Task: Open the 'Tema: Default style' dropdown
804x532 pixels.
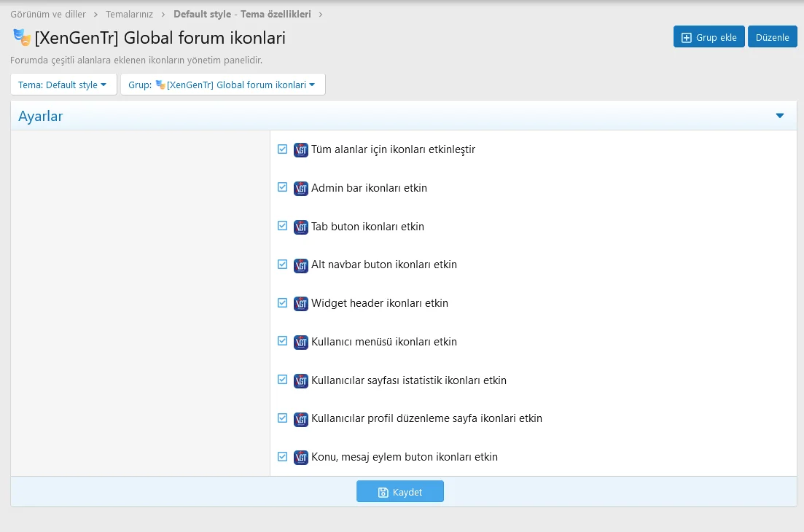Action: (x=63, y=84)
